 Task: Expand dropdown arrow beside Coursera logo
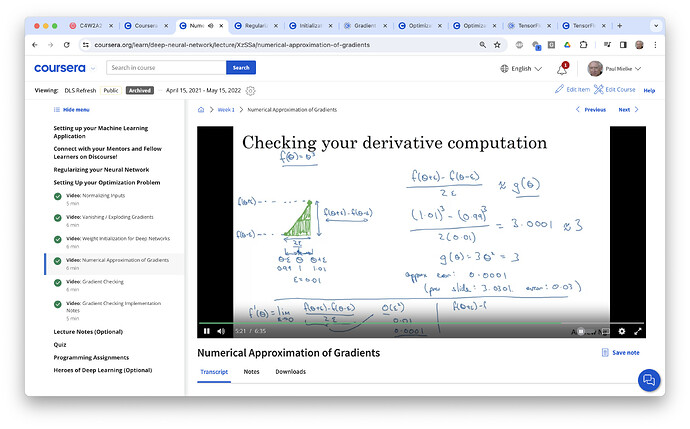click(93, 69)
